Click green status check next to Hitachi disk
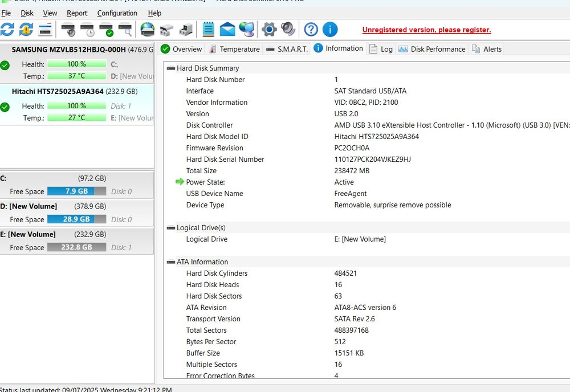Image resolution: width=570 pixels, height=392 pixels. point(5,107)
